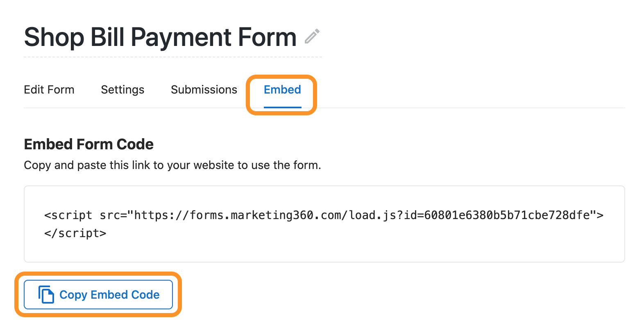
Task: Click the copy and paste instruction text
Action: click(x=172, y=165)
